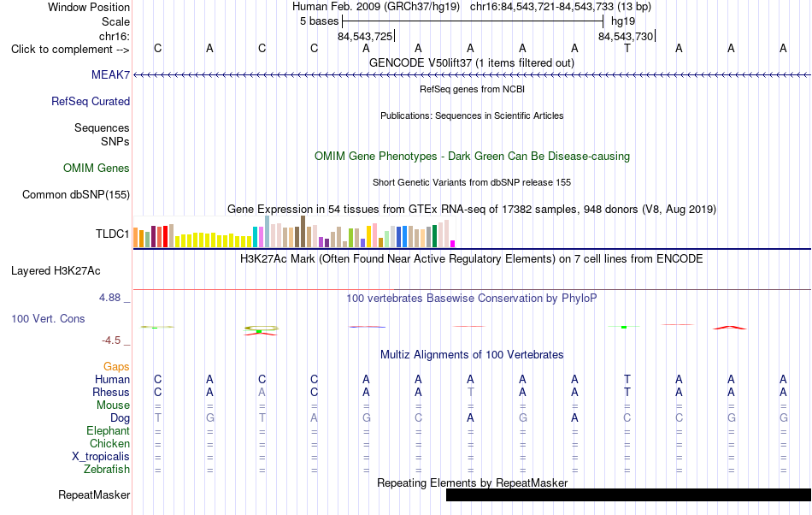Image resolution: width=812 pixels, height=515 pixels.
Task: Click the '5 bases' scale label
Action: pyautogui.click(x=319, y=21)
